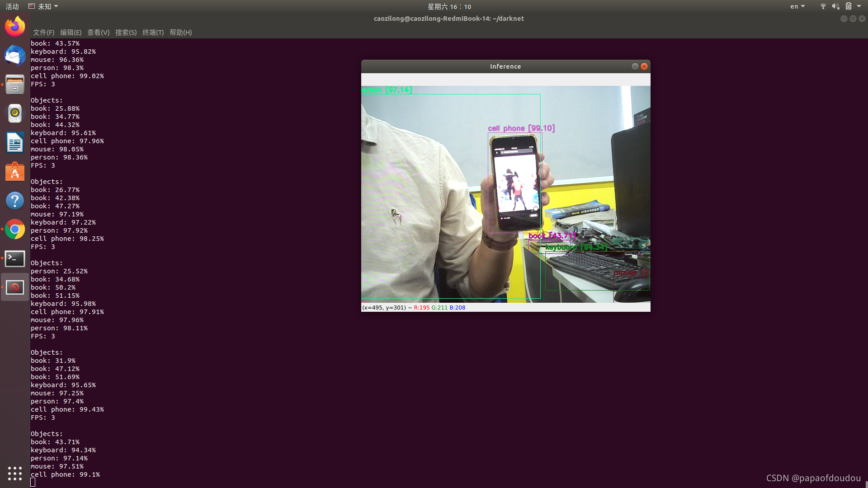Launch Thunderbird mail from the dock

tap(15, 56)
